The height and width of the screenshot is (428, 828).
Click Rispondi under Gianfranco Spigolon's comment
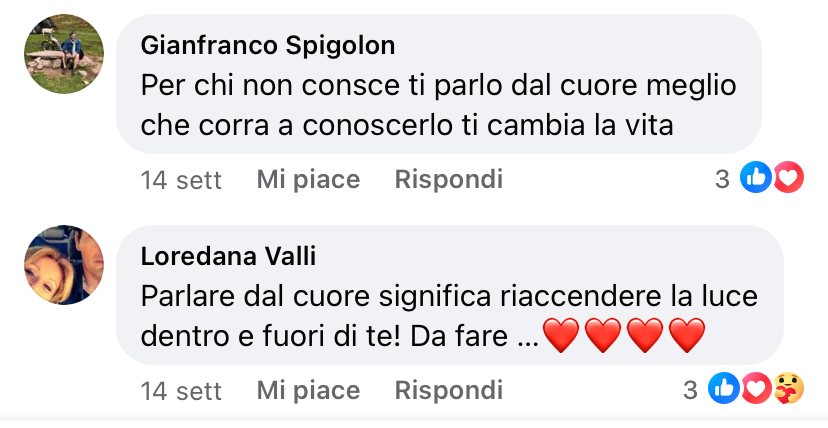point(449,180)
